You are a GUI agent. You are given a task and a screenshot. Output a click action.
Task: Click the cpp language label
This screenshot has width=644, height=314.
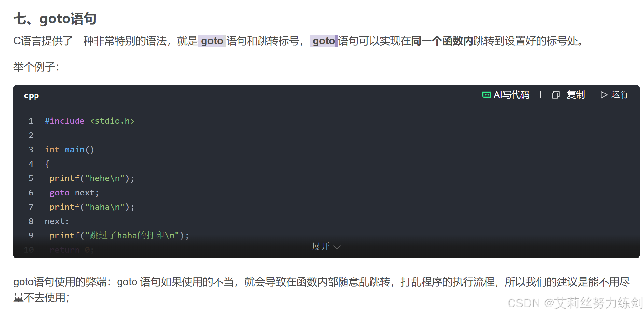click(31, 96)
